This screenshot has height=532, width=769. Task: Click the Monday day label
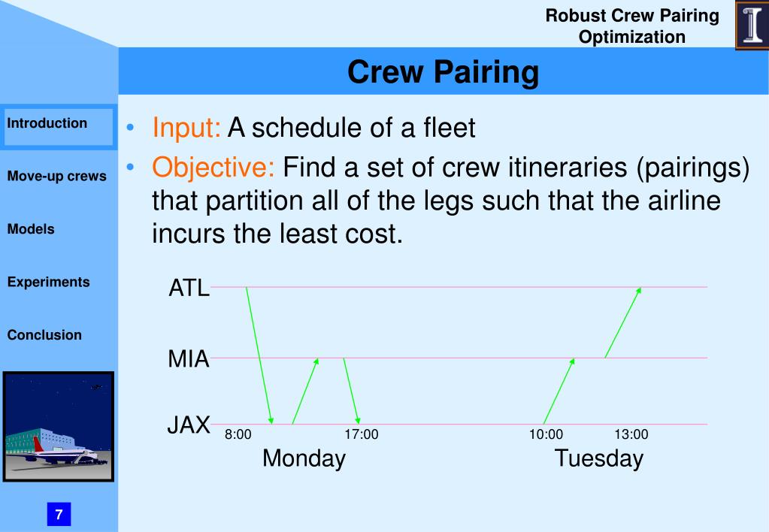pos(304,459)
